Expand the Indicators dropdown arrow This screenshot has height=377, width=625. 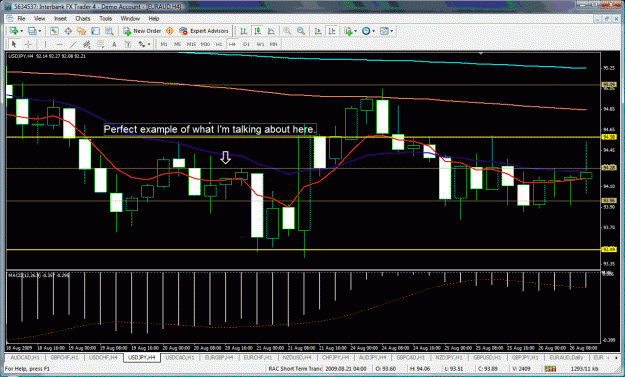pyautogui.click(x=356, y=31)
